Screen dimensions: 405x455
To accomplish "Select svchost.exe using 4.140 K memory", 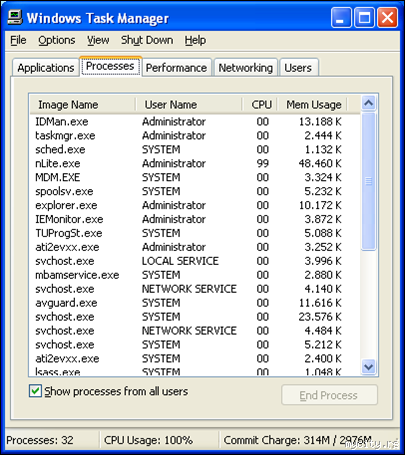I will [x=195, y=289].
